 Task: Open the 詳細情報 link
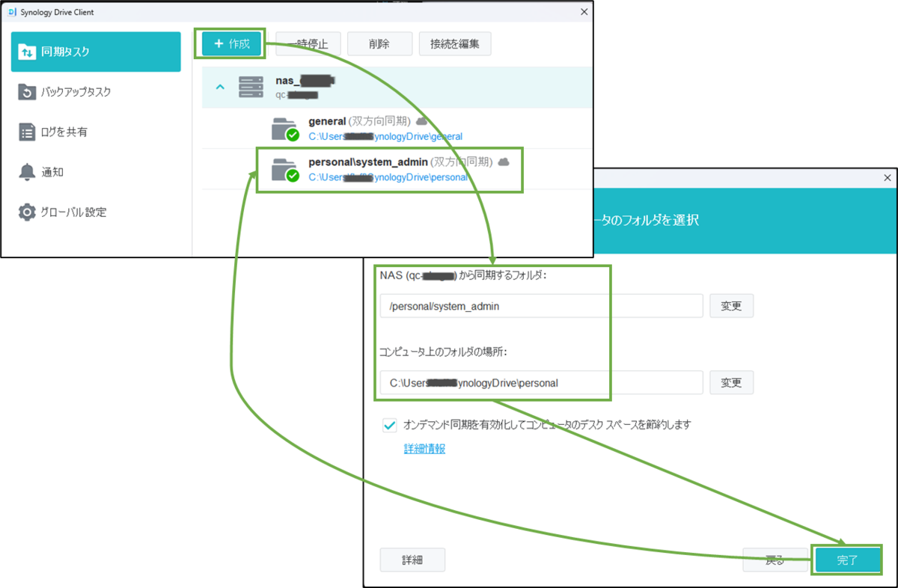coord(424,449)
